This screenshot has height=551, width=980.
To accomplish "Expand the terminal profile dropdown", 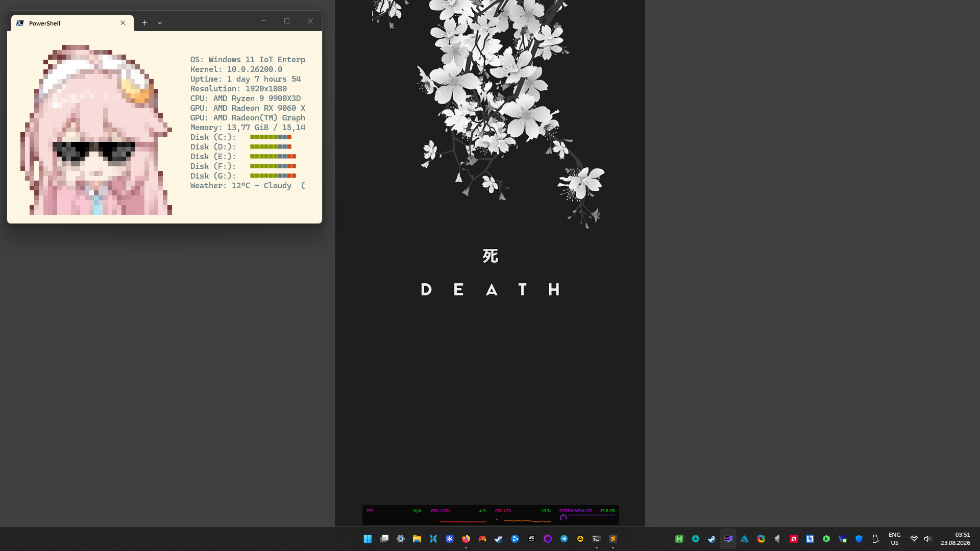I will pos(160,23).
